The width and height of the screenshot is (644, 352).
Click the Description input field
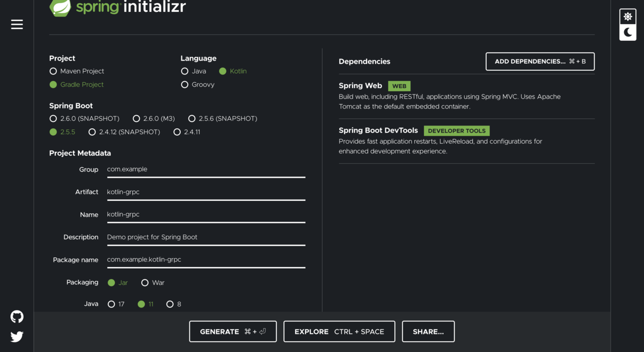click(x=206, y=237)
